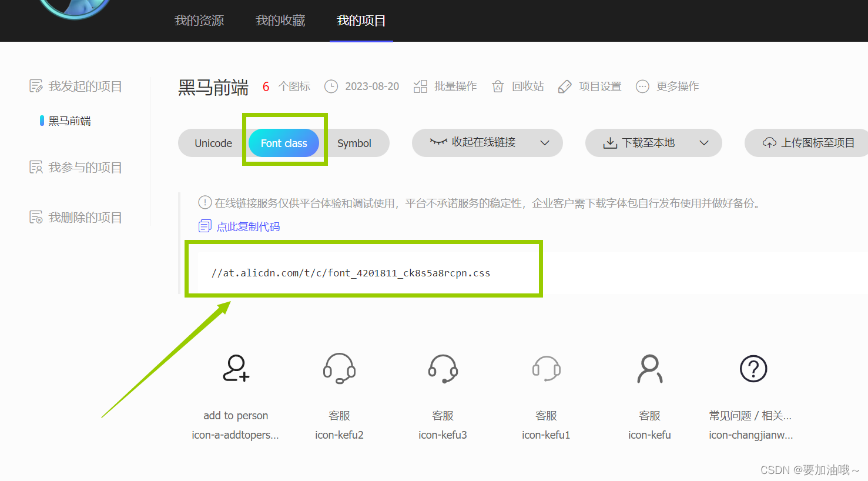Select the icon-kefu2 headset icon

coord(339,369)
